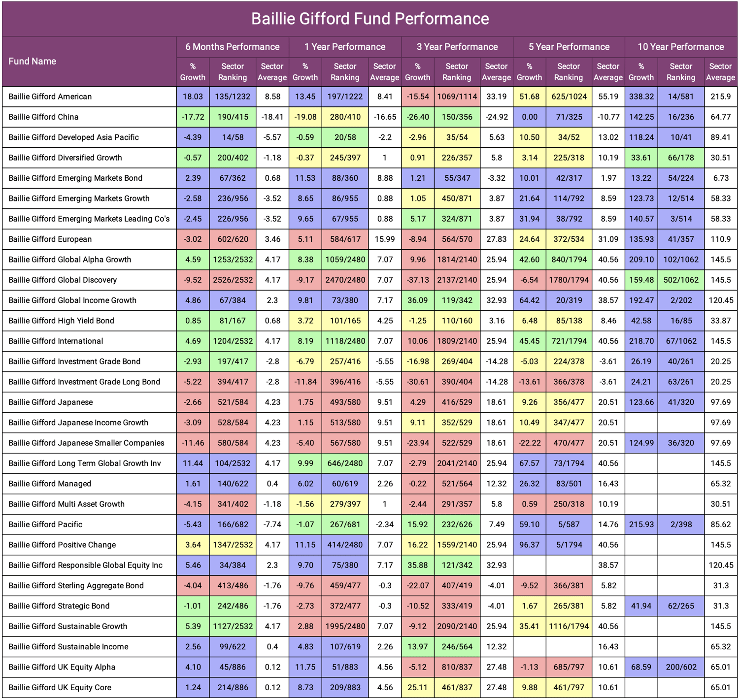The height and width of the screenshot is (700, 739).
Task: Click Baillie Gifford Investment Grade Long Bond
Action: coord(84,382)
